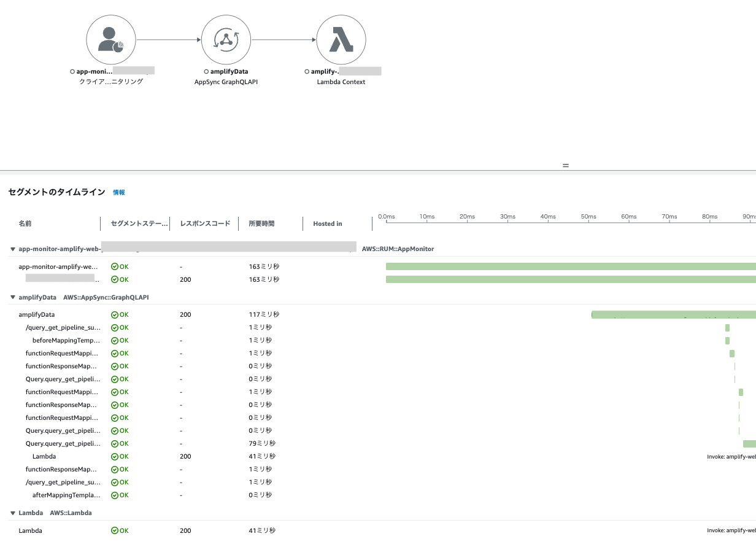Viewport: 756px width, 547px height.
Task: Click the 20ms timeline axis label
Action: coord(468,217)
